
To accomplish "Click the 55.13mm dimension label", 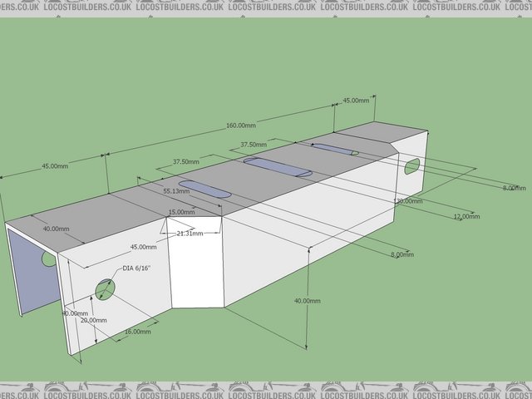I will point(176,191).
